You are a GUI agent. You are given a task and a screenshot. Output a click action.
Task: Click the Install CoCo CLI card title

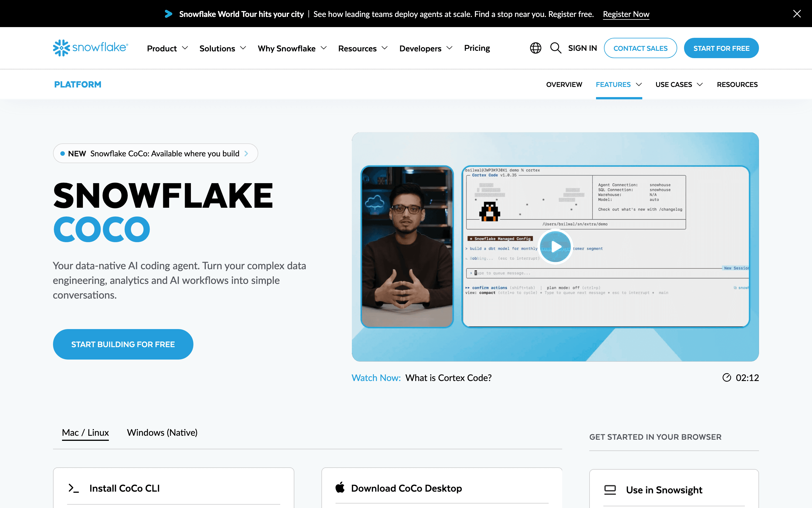125,488
